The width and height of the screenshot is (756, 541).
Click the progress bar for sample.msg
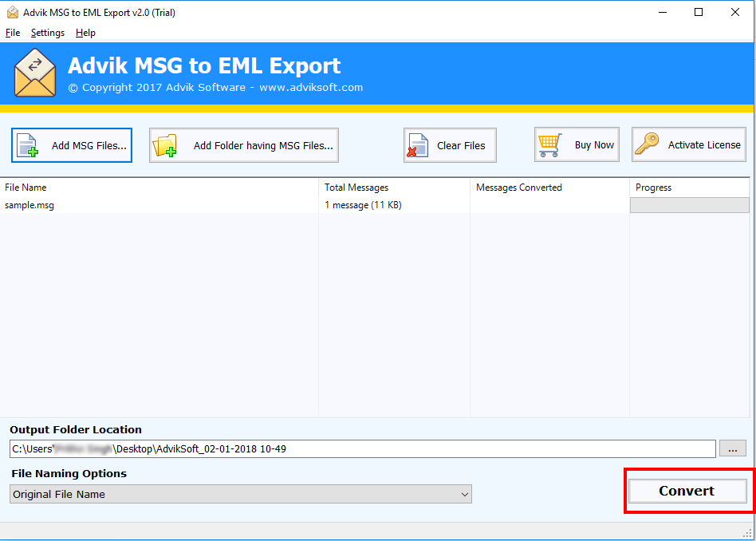coord(690,205)
